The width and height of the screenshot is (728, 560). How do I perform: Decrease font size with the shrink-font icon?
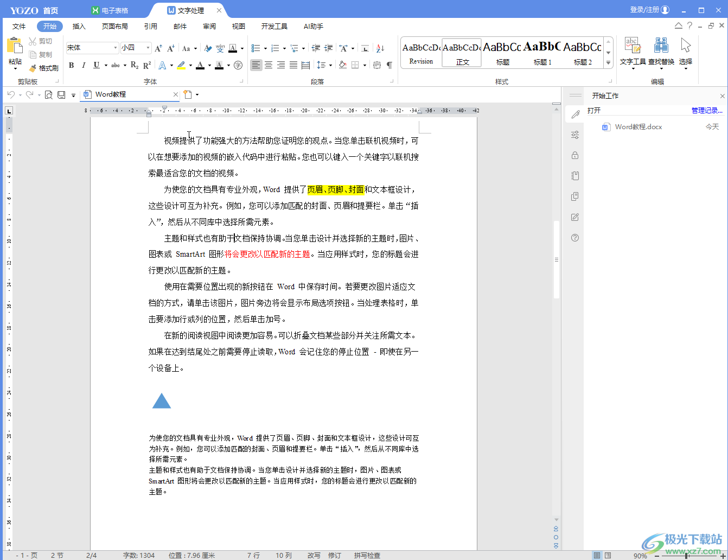pos(171,48)
